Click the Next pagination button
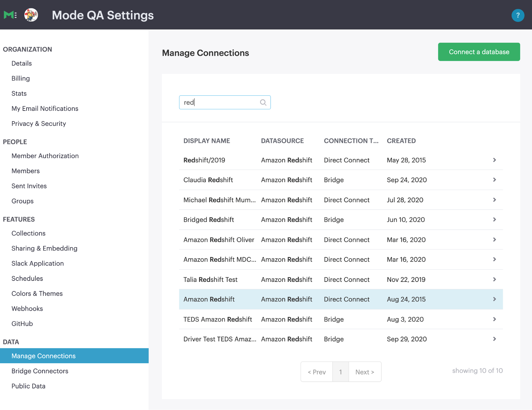Viewport: 532px width, 410px height. 365,372
